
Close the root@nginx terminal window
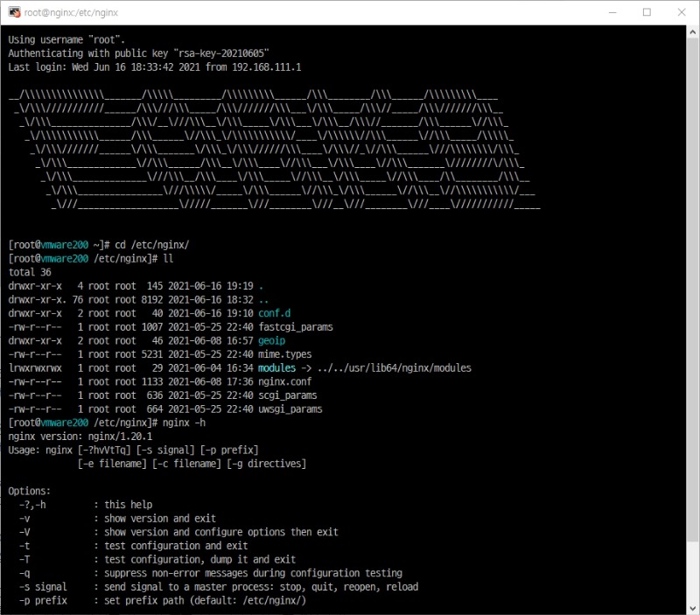[682, 12]
